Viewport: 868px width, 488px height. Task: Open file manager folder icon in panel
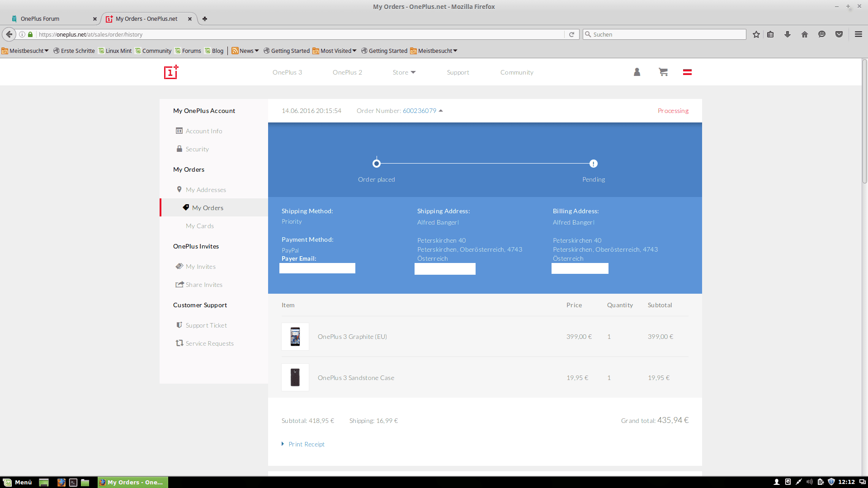pos(85,482)
